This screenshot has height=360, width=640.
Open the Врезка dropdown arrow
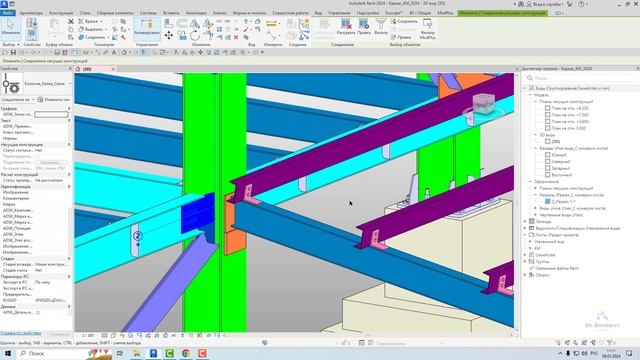tap(101, 21)
